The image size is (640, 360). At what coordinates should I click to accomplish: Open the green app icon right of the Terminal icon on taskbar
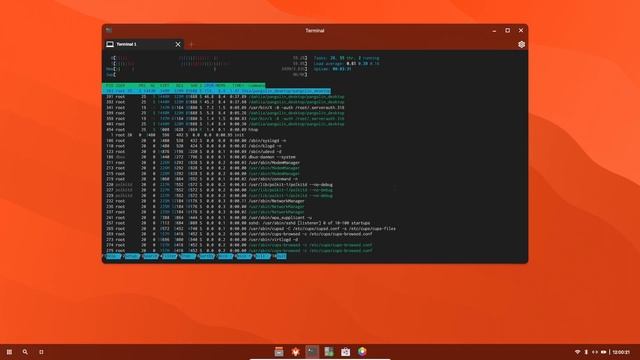pos(329,351)
